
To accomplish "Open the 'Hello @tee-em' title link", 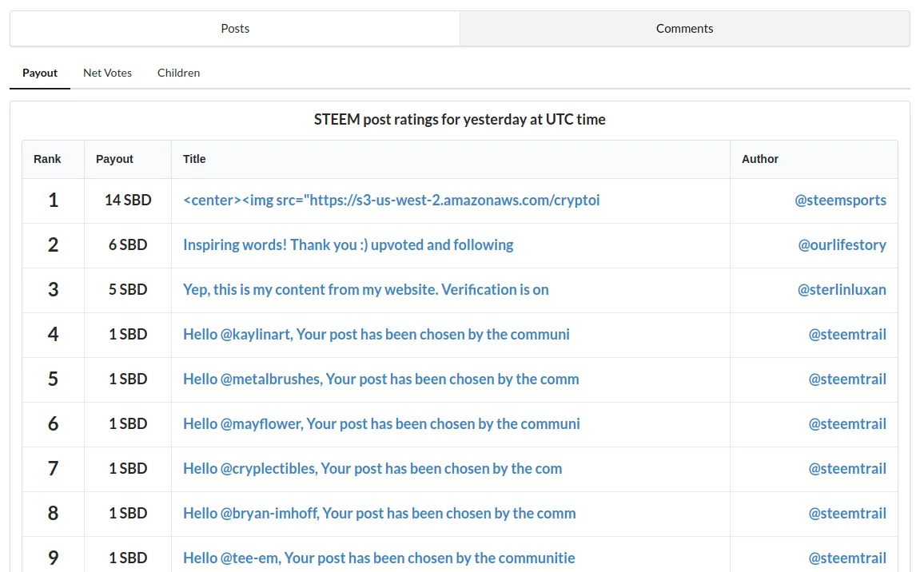I will tap(379, 558).
